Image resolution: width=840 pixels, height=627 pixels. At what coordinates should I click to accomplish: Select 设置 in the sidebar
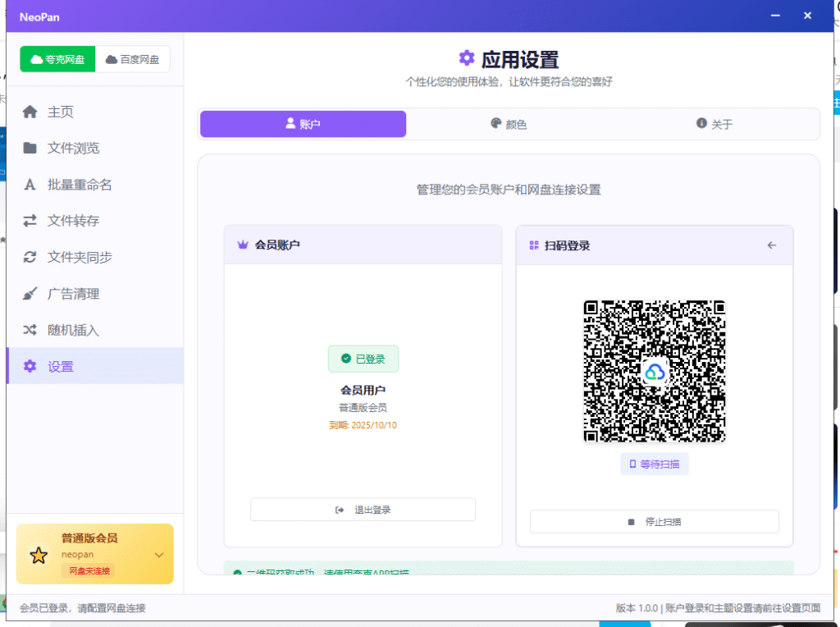pyautogui.click(x=95, y=366)
